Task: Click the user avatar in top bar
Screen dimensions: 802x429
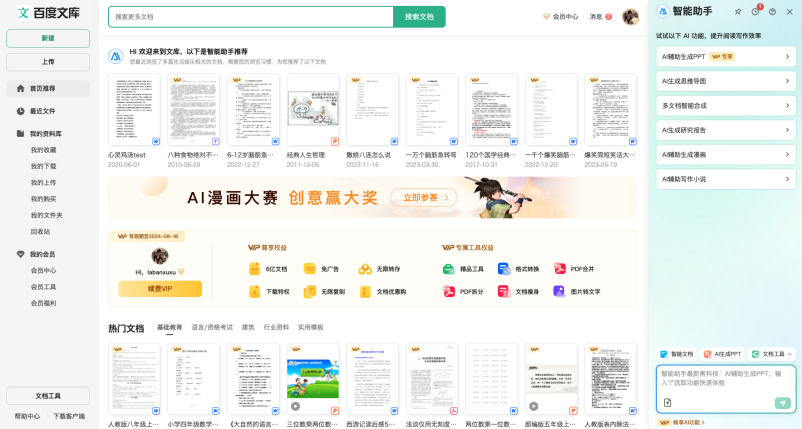Action: pos(630,17)
